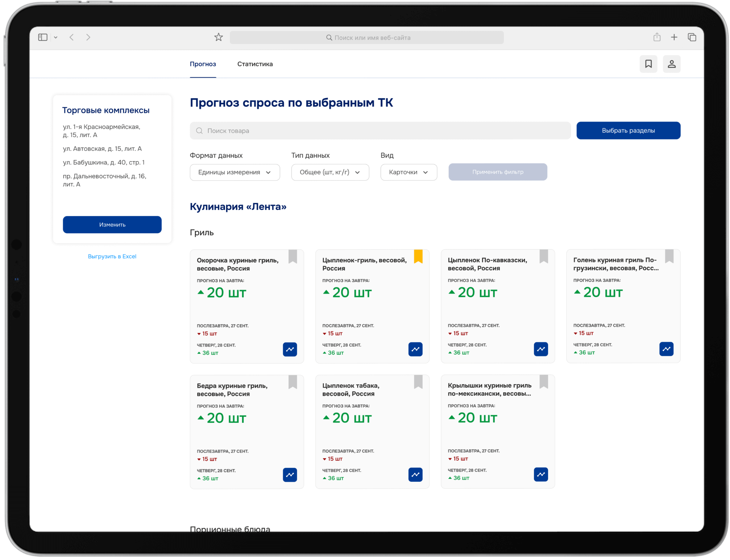This screenshot has width=730, height=560.
Task: Select ул. Автовская, д. 15 address
Action: 102,149
